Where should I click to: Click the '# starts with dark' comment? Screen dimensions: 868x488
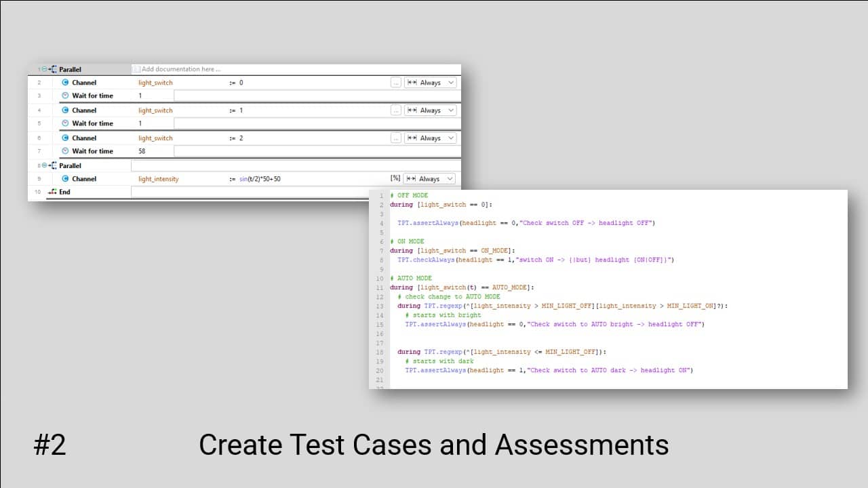pos(439,361)
